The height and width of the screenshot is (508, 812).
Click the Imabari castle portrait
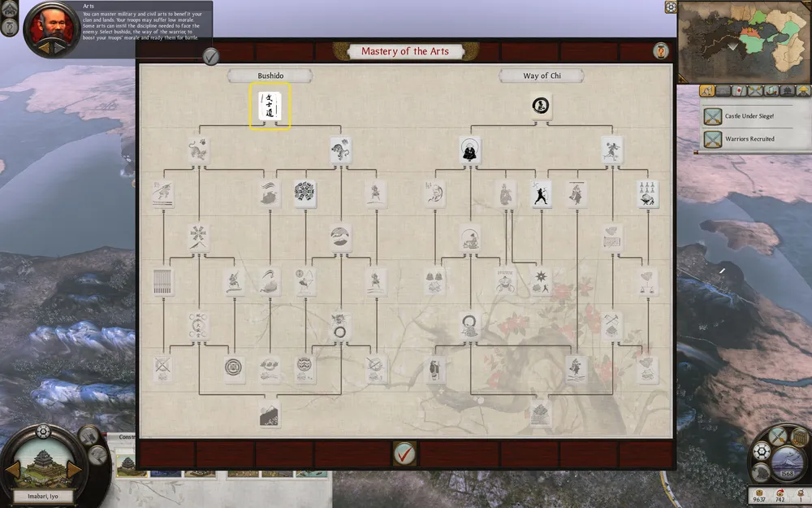[x=44, y=463]
